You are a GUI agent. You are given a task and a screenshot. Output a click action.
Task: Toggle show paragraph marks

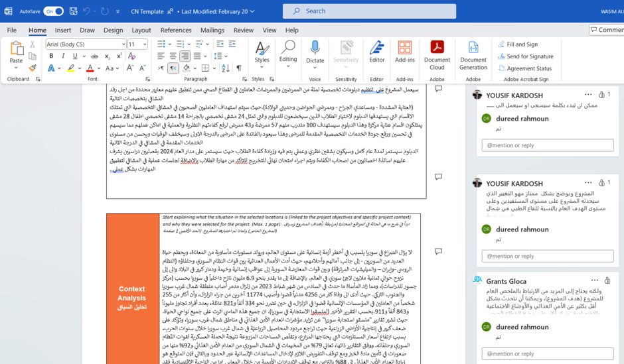[239, 68]
